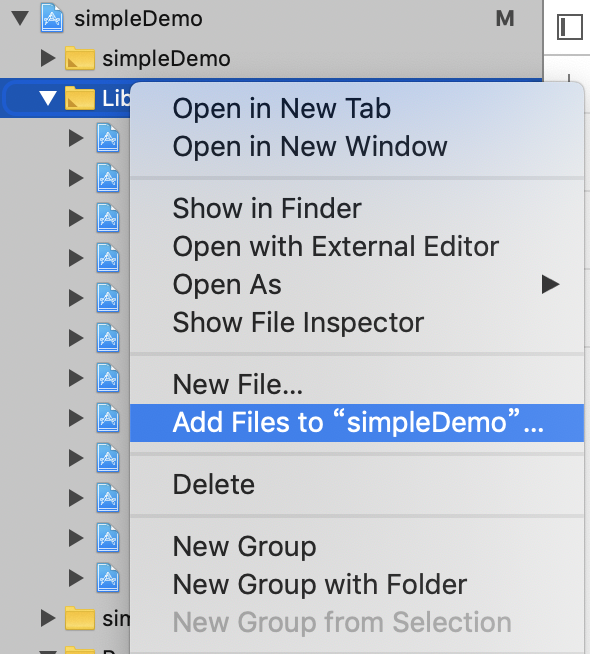Choose New Group with Folder
The image size is (590, 654).
coord(320,584)
